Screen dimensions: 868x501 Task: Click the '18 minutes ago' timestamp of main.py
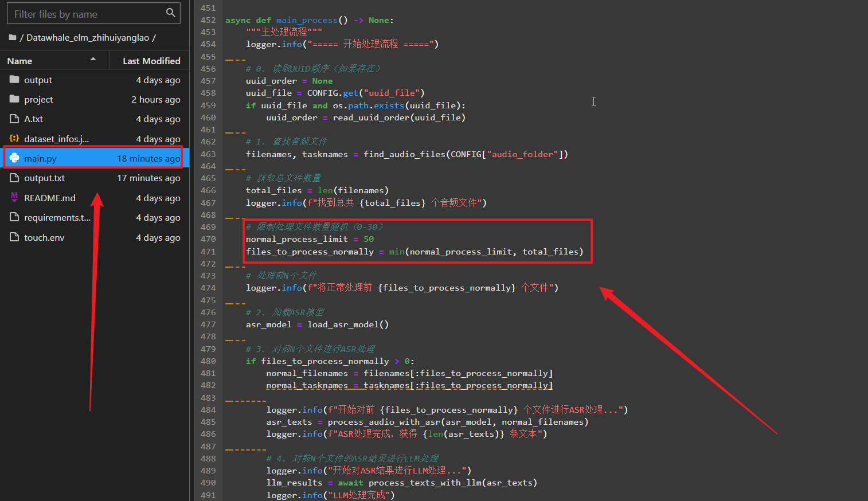148,158
